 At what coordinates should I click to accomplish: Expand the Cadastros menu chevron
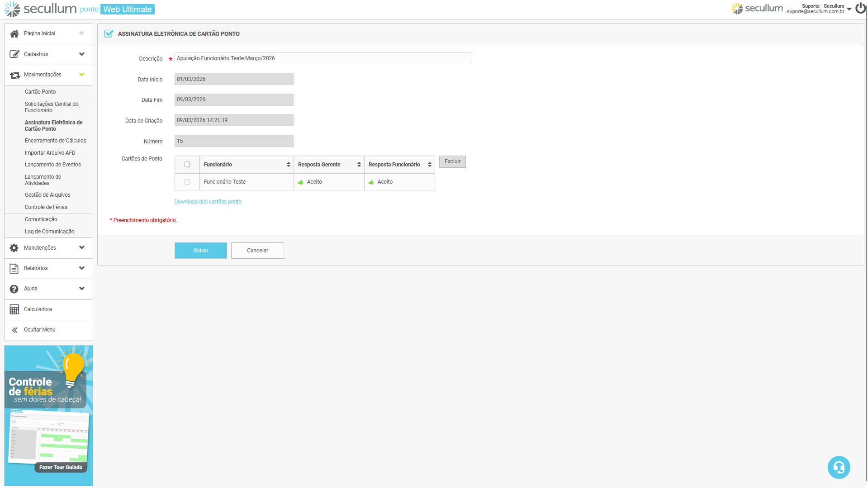(x=82, y=54)
